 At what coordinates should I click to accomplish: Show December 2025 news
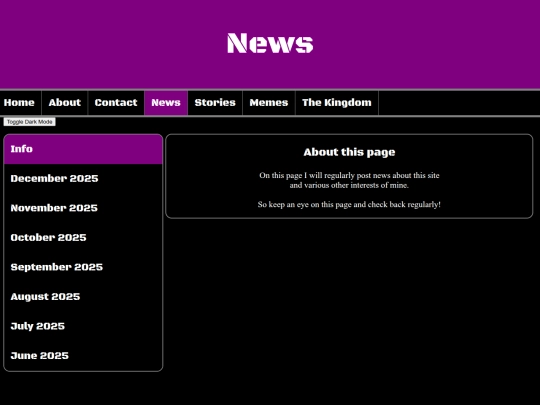83,179
